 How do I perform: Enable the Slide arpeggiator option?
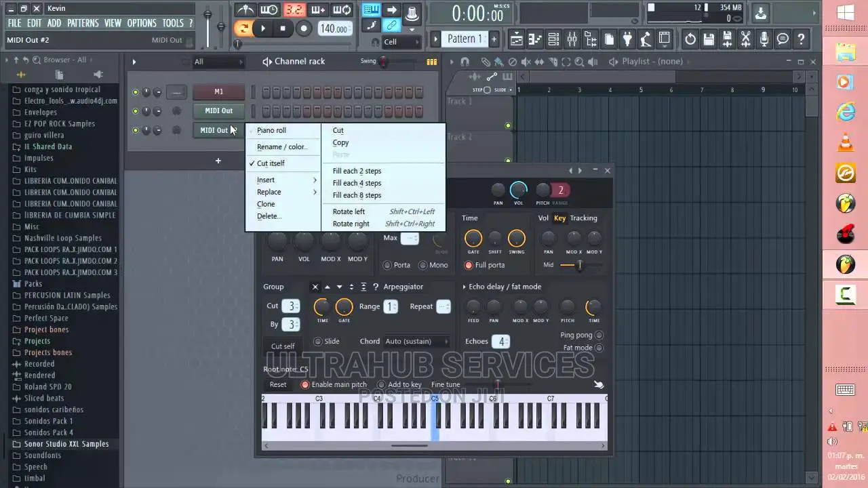[317, 342]
